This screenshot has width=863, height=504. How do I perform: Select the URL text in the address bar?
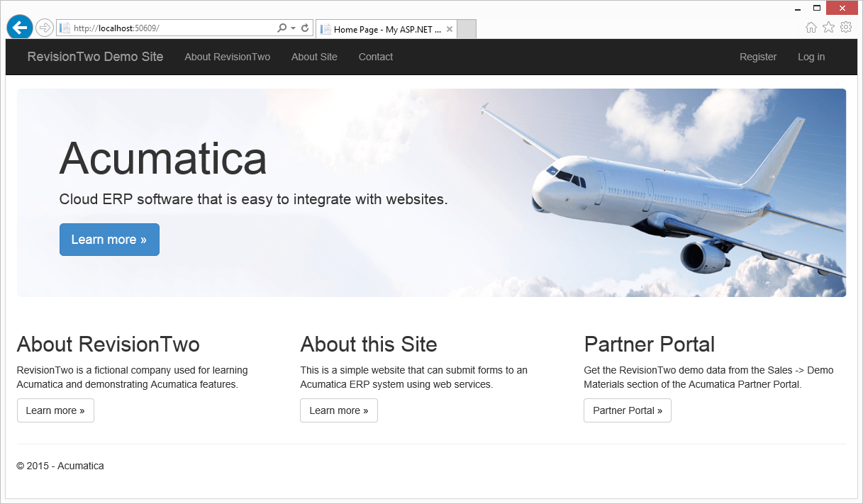coord(116,28)
